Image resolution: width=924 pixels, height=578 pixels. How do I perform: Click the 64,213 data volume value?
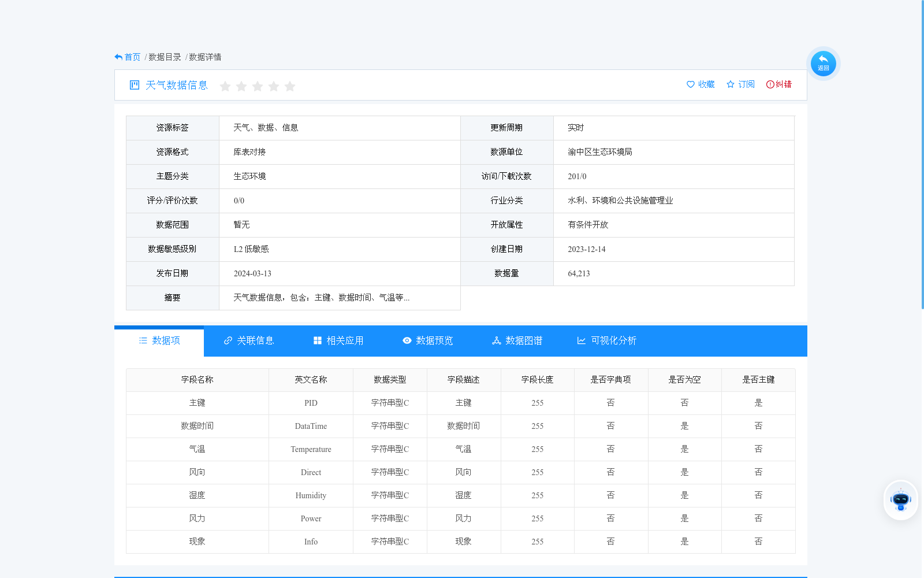point(579,273)
